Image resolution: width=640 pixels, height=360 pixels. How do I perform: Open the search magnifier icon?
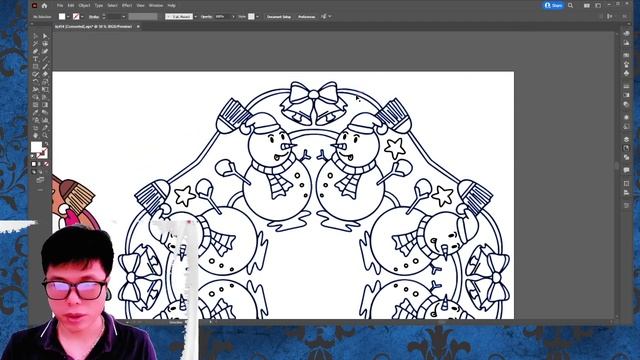570,5
